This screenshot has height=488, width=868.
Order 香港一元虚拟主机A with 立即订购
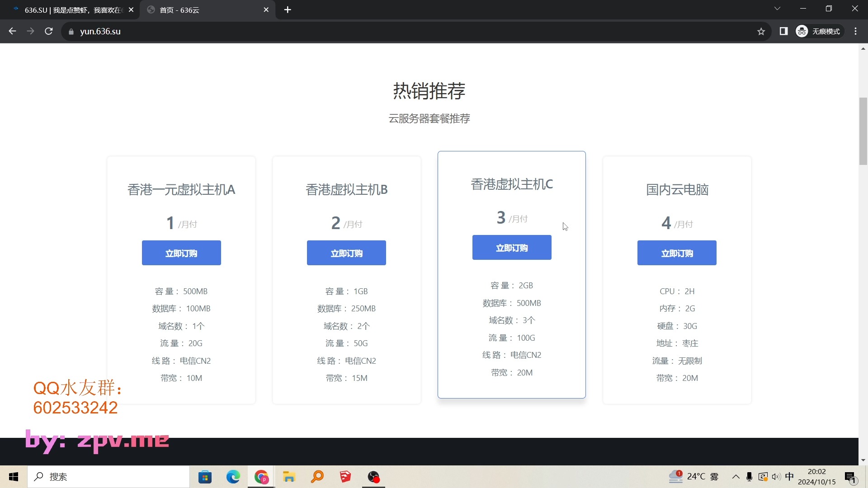(x=181, y=253)
